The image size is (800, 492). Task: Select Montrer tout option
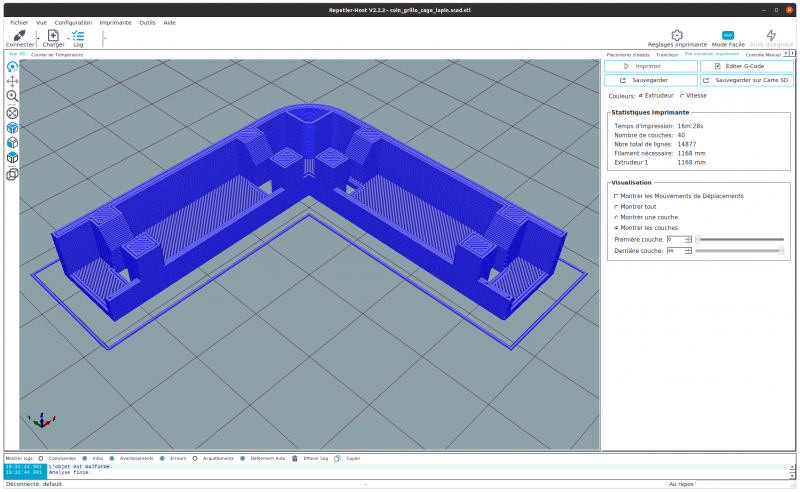(616, 207)
